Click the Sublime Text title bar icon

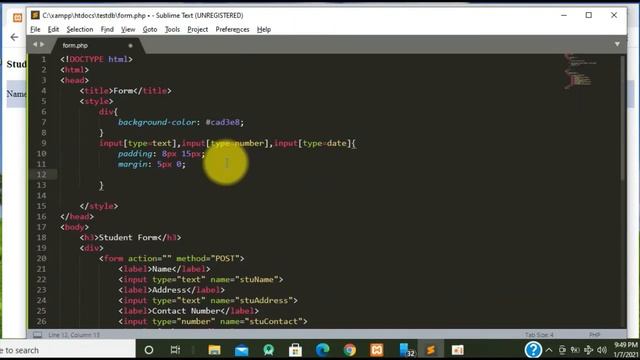click(35, 15)
